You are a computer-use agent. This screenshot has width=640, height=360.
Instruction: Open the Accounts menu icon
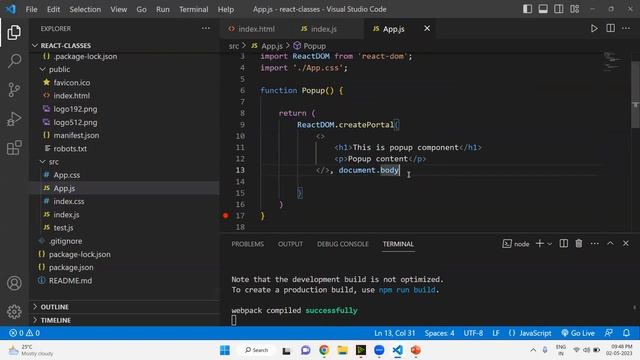click(x=14, y=283)
